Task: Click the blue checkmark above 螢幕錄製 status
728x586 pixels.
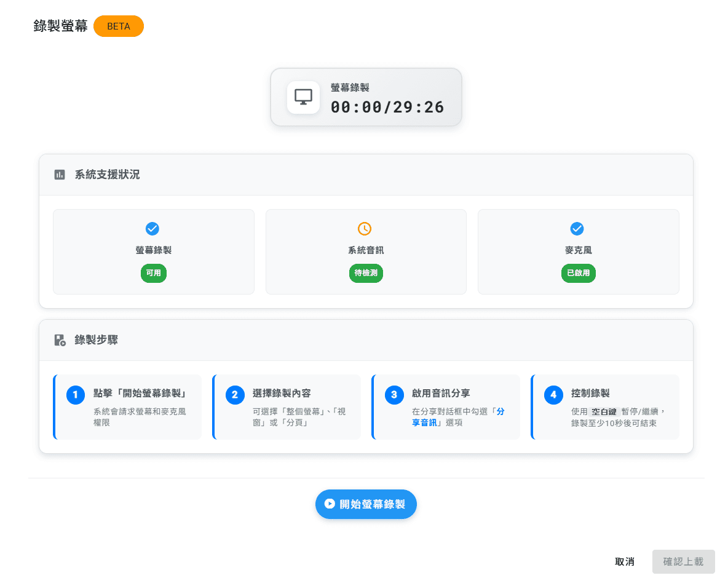Action: (152, 229)
